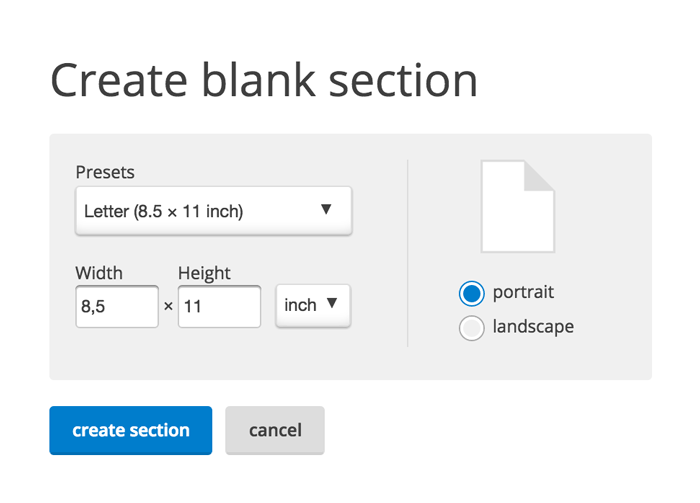This screenshot has width=700, height=503.
Task: Click the Presets label
Action: (x=105, y=172)
